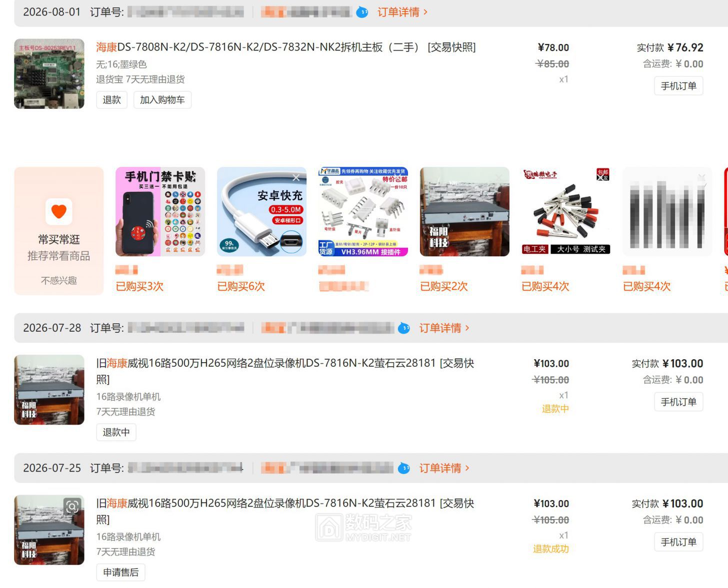The width and height of the screenshot is (728, 588).
Task: Click the 常买常逛 heading
Action: coord(59,239)
